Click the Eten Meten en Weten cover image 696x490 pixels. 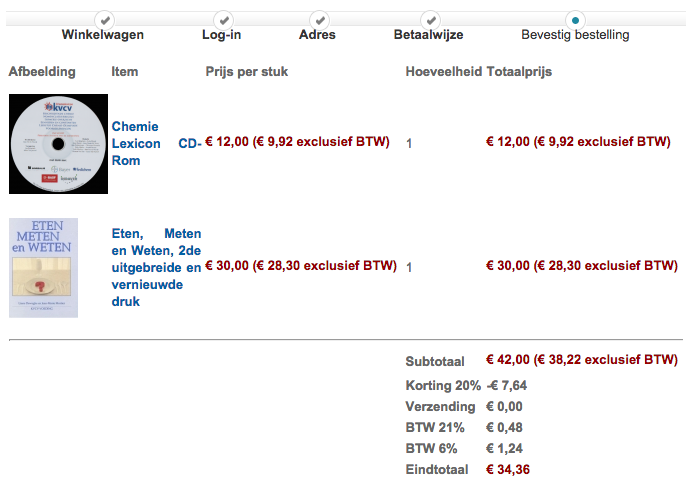(x=43, y=268)
